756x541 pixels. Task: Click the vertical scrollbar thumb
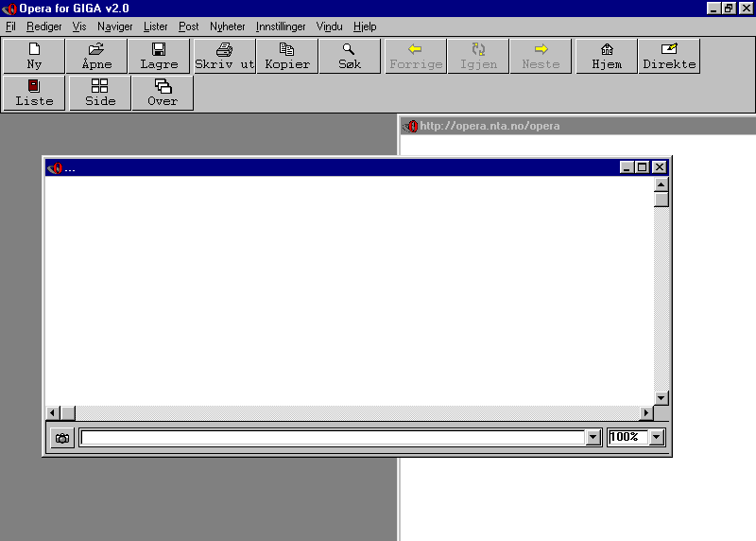tap(661, 200)
